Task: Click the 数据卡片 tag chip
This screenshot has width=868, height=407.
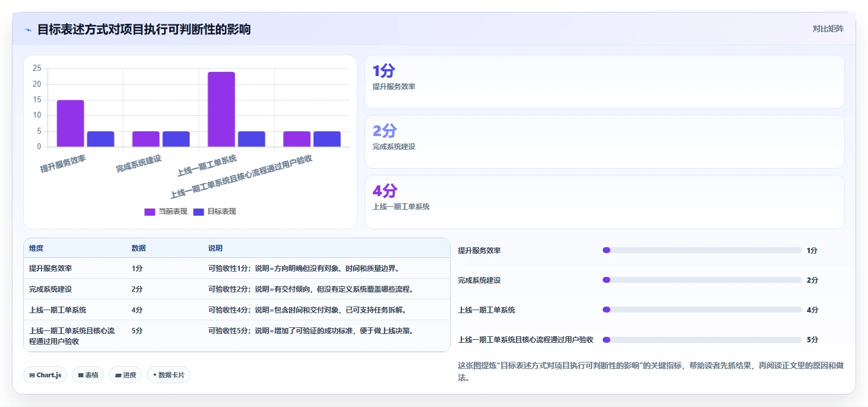Action: click(x=169, y=375)
